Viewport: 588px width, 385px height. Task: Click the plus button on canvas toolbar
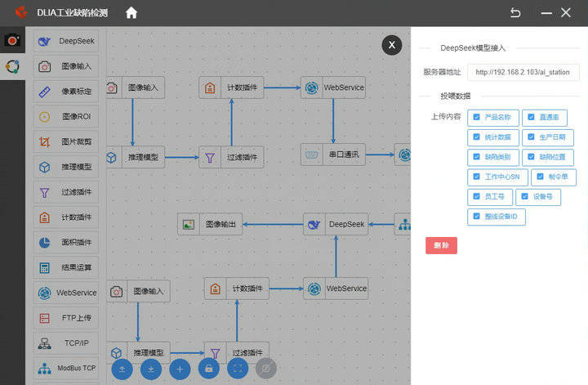pos(180,369)
